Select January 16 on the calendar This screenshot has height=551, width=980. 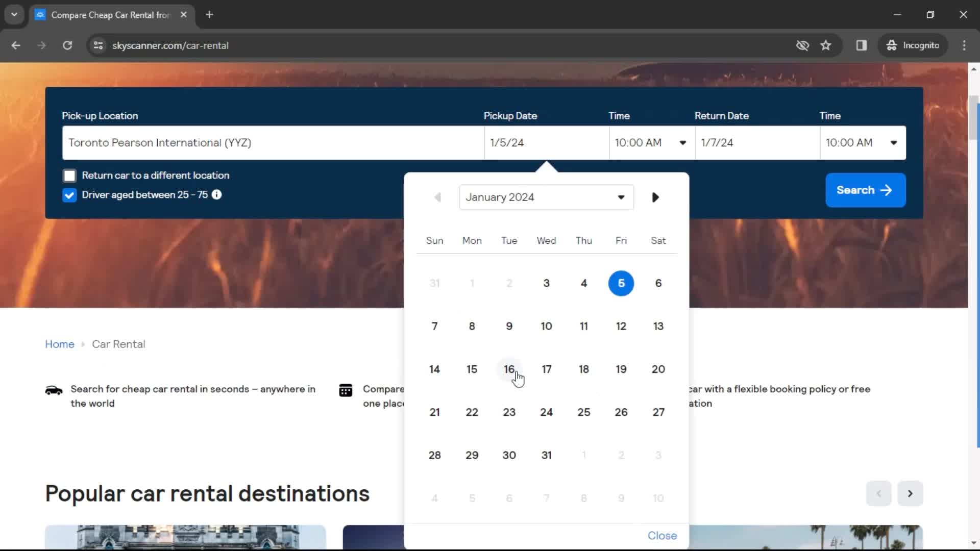[x=509, y=369]
